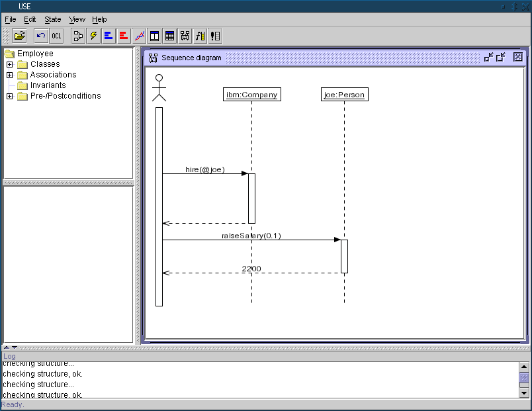Expand the Associations tree node
Screen dimensions: 532x411
coord(10,75)
